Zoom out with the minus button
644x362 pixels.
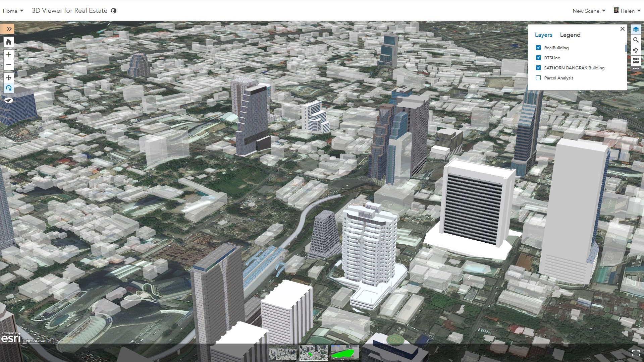click(9, 65)
